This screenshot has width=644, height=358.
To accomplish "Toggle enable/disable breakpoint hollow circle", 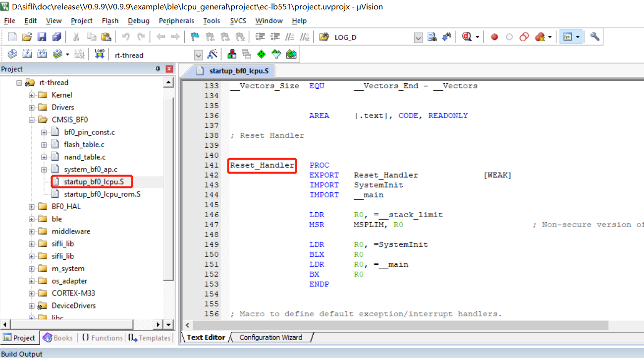I will (509, 37).
